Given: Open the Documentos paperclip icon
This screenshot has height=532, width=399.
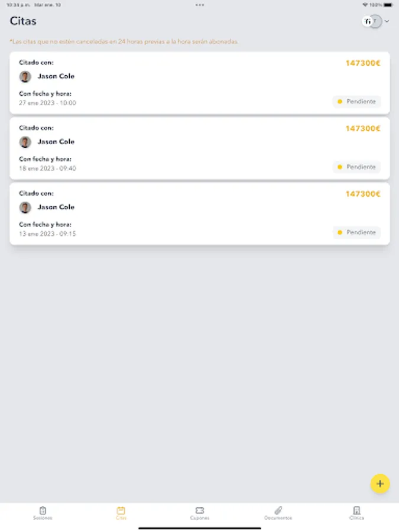Looking at the screenshot, I should (278, 510).
